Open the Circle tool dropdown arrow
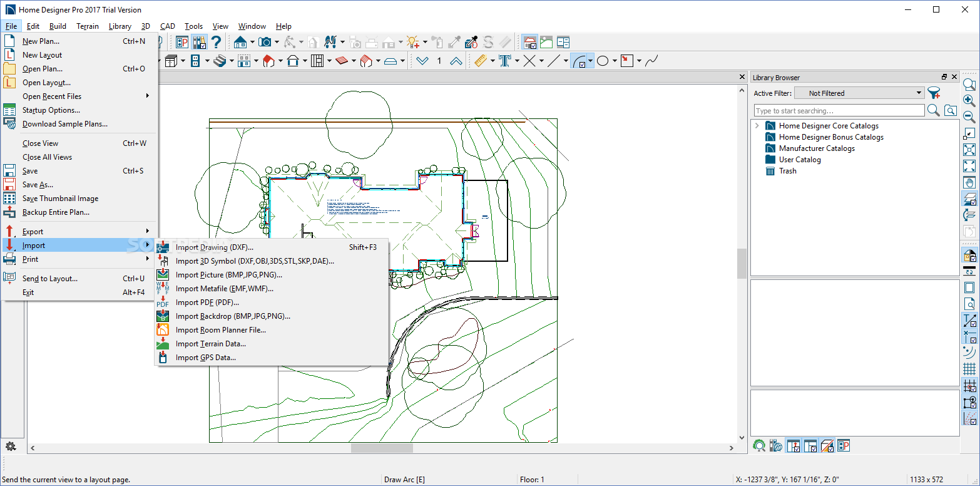The image size is (980, 486). click(615, 61)
